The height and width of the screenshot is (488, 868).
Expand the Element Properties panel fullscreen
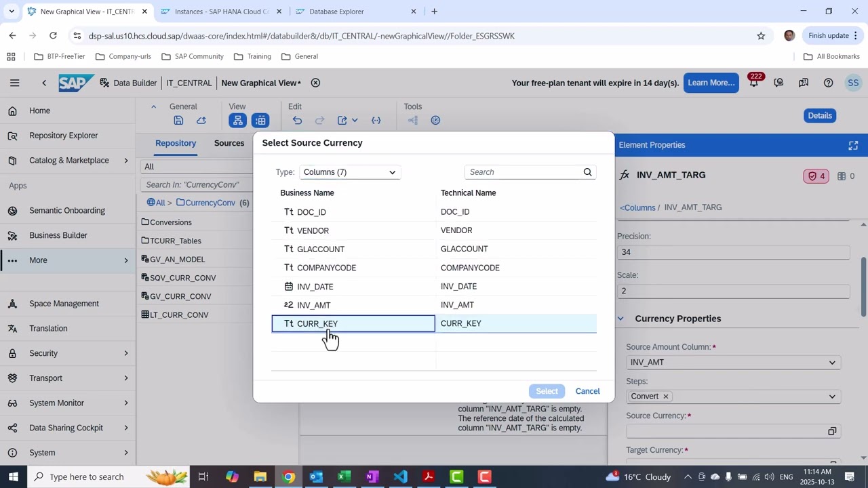tap(853, 145)
